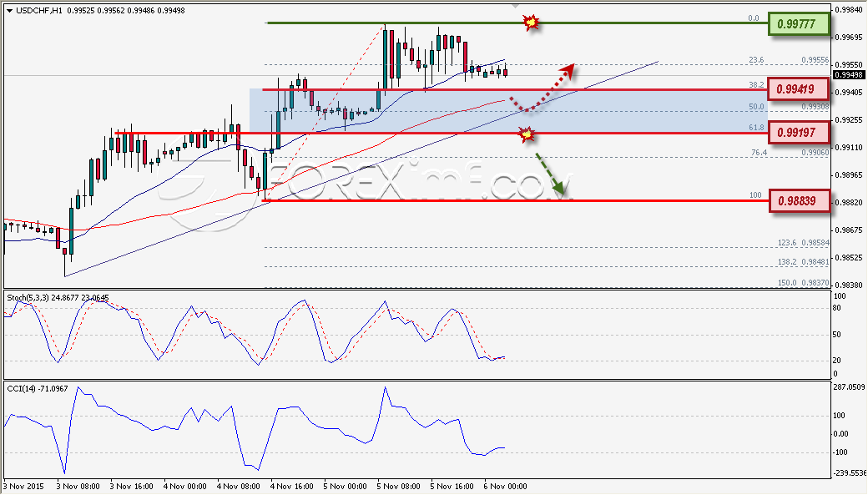The image size is (868, 495).
Task: Click the Fibonacci 150.0 0.98370 level label
Action: click(x=804, y=283)
